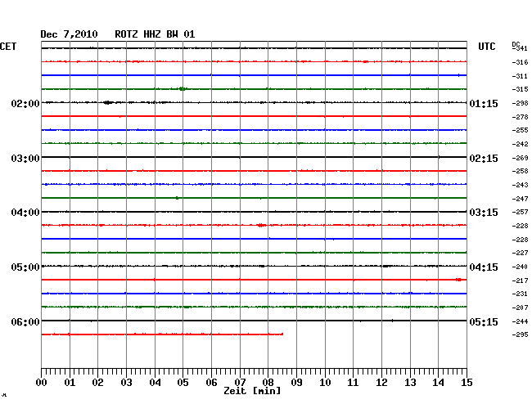Click the "CET" column header
532x404 pixels.
click(8, 47)
